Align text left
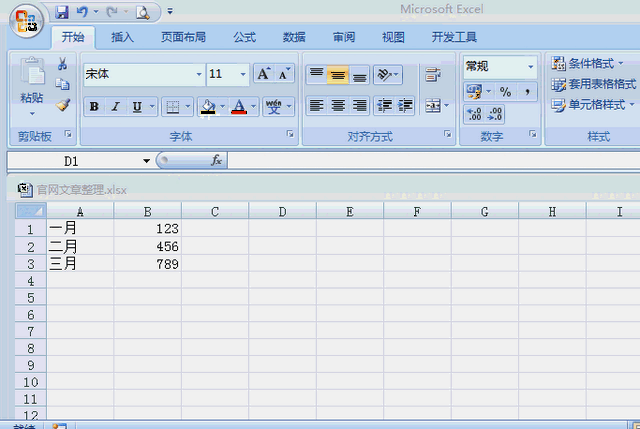Viewport: 640px width, 429px height. click(316, 106)
